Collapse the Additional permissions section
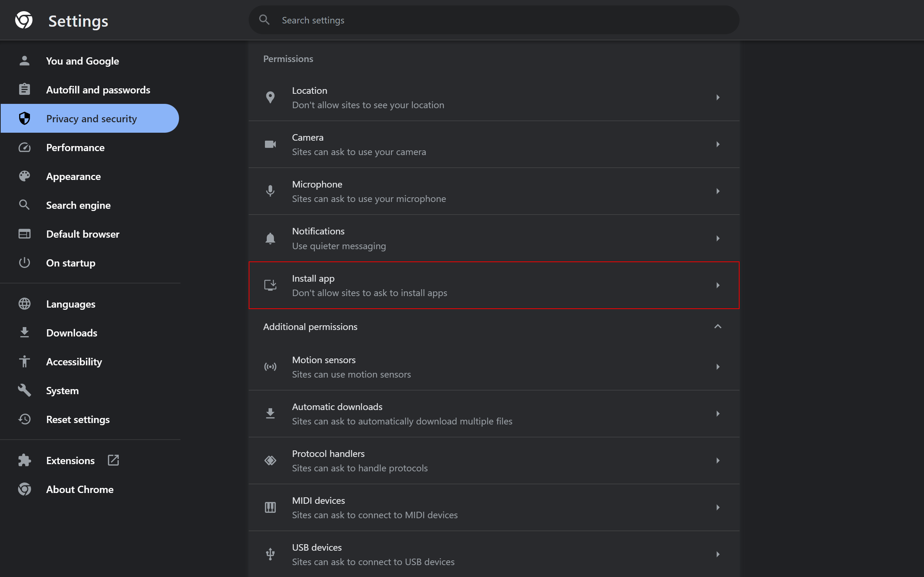The image size is (924, 577). tap(718, 327)
